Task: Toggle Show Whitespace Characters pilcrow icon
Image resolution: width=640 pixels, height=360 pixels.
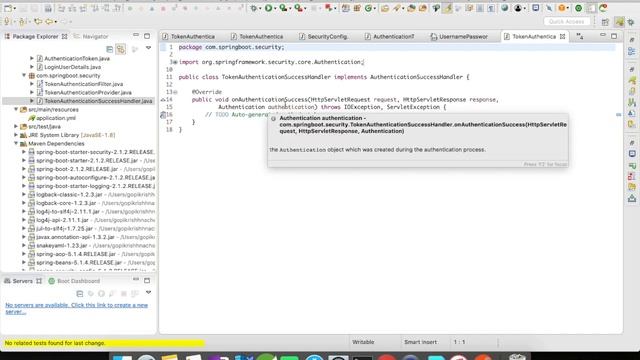Action: click(x=491, y=8)
